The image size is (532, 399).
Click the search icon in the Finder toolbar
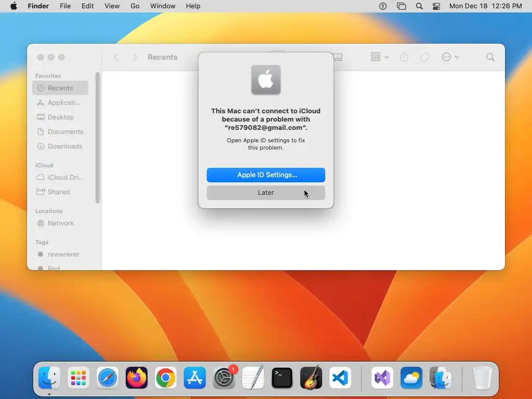point(490,57)
